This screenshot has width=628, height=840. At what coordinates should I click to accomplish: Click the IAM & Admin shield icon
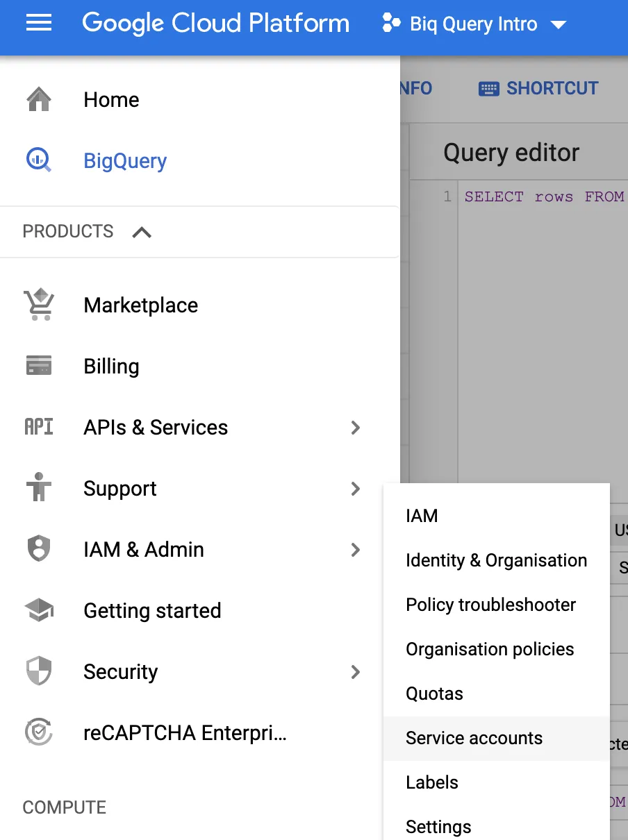coord(39,549)
